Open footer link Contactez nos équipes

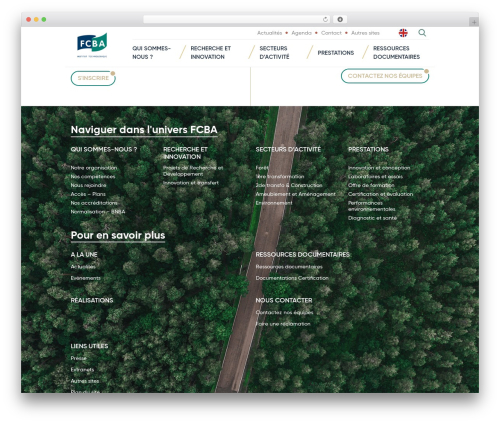(284, 312)
